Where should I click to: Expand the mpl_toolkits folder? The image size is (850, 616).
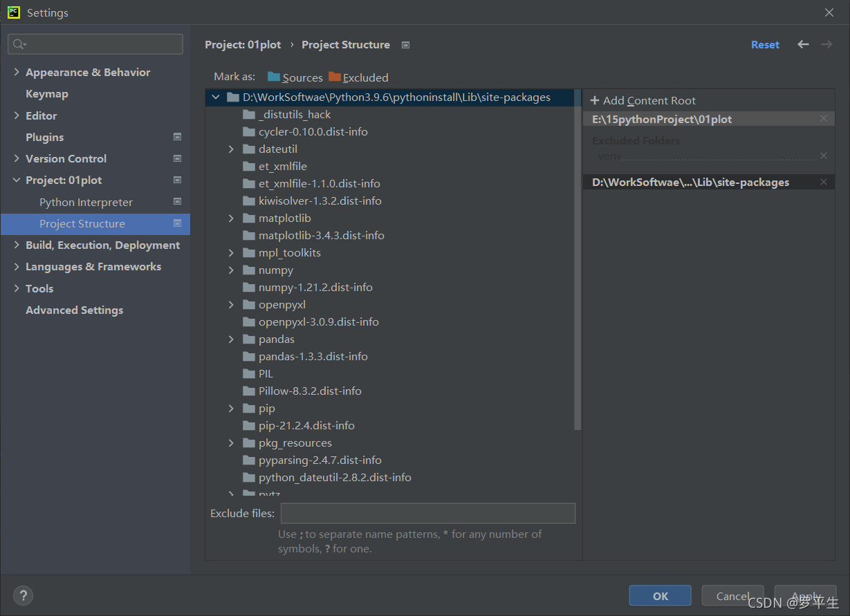[x=232, y=252]
